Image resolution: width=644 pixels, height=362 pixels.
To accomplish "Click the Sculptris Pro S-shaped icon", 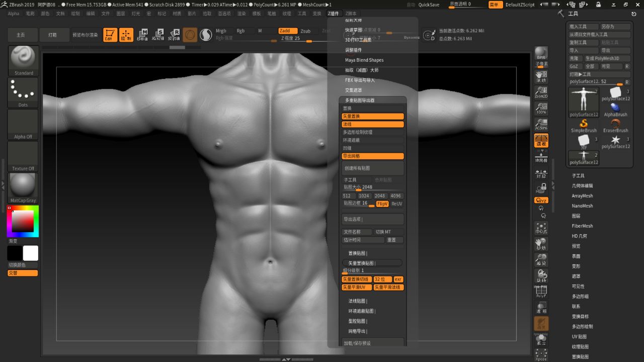I will point(206,35).
